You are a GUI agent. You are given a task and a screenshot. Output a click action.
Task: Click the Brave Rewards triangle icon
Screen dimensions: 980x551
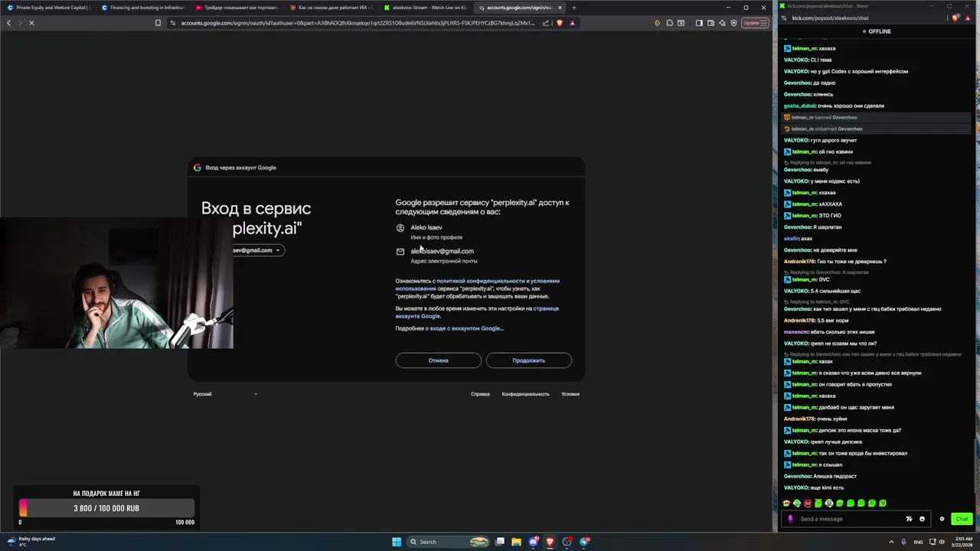pos(572,23)
